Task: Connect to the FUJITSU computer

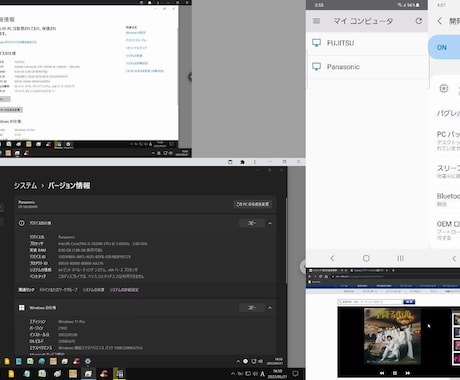Action: [367, 43]
